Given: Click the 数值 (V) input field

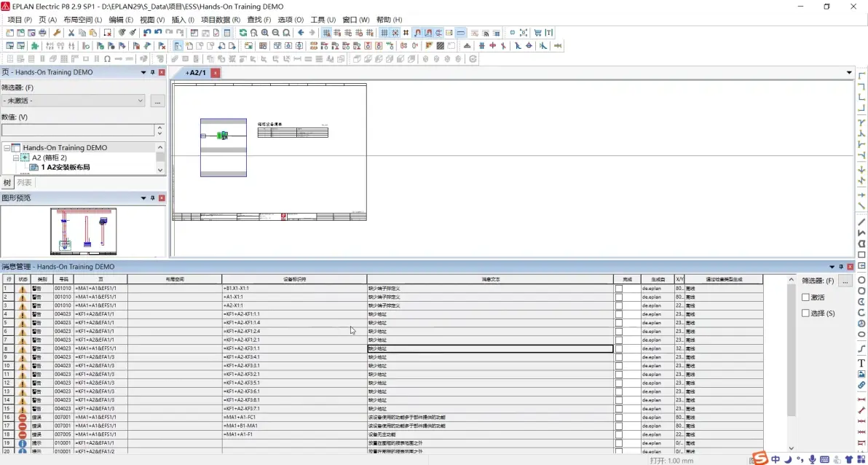Looking at the screenshot, I should (x=77, y=130).
